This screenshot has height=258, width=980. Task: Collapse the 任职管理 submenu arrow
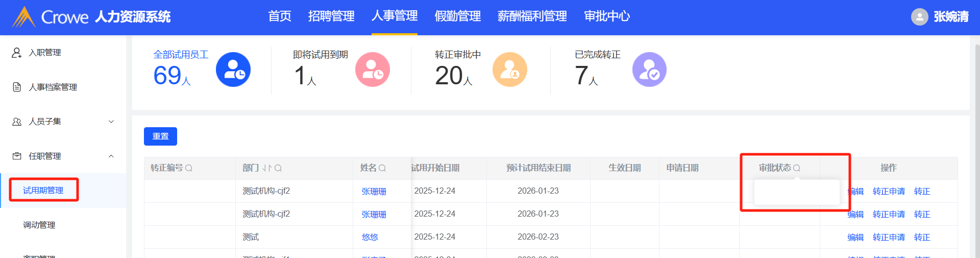(111, 156)
